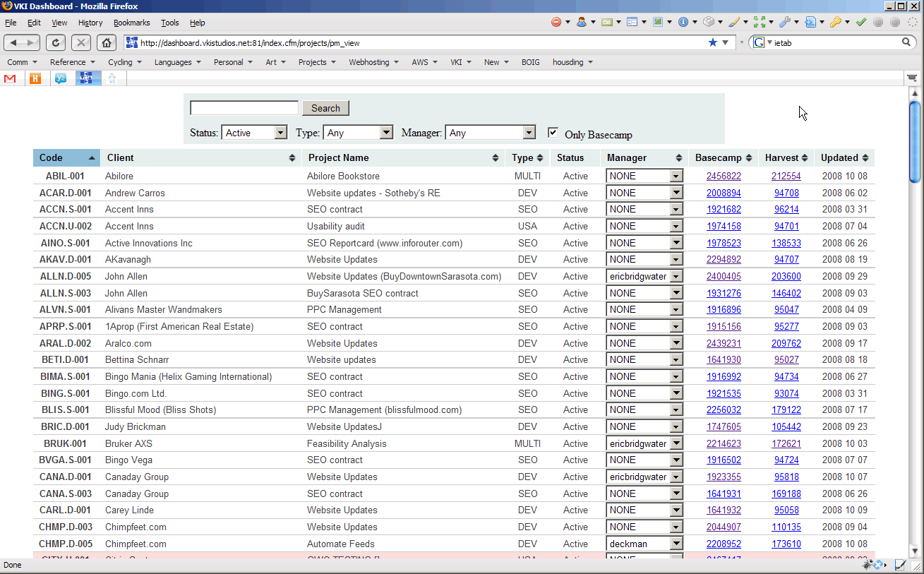Click the green checkmark validation icon

[x=860, y=23]
